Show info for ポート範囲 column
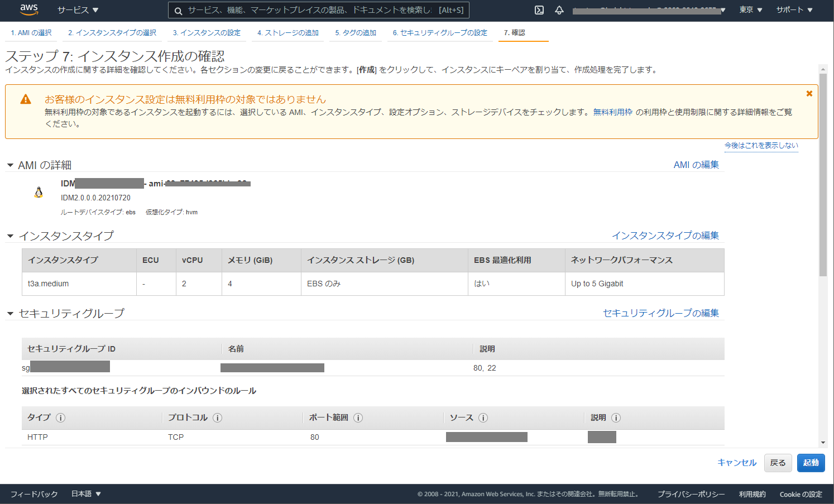This screenshot has height=504, width=834. (358, 417)
